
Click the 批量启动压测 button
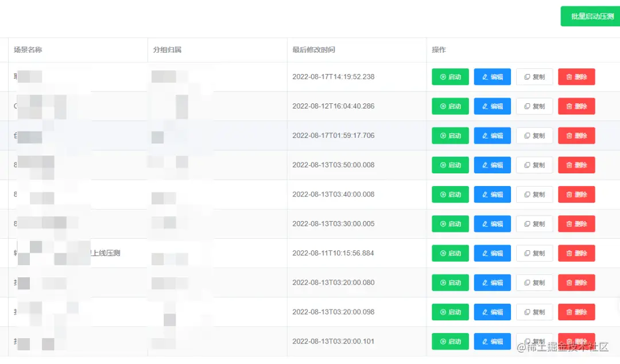tap(590, 16)
